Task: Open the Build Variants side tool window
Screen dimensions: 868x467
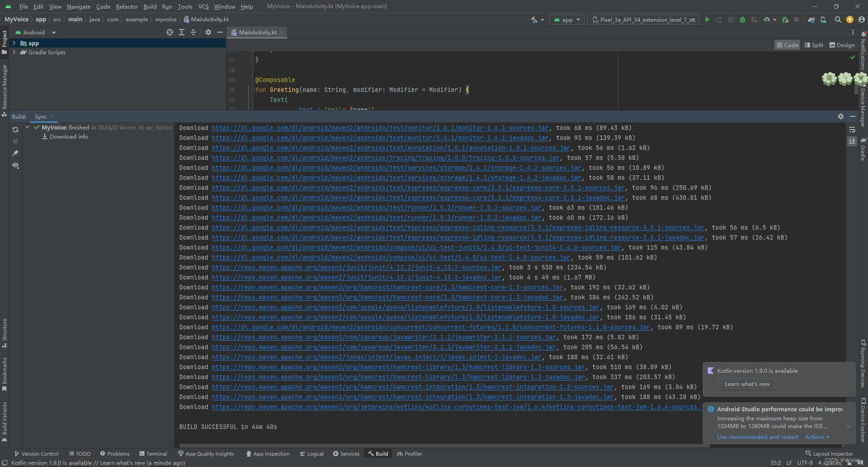Action: 5,421
